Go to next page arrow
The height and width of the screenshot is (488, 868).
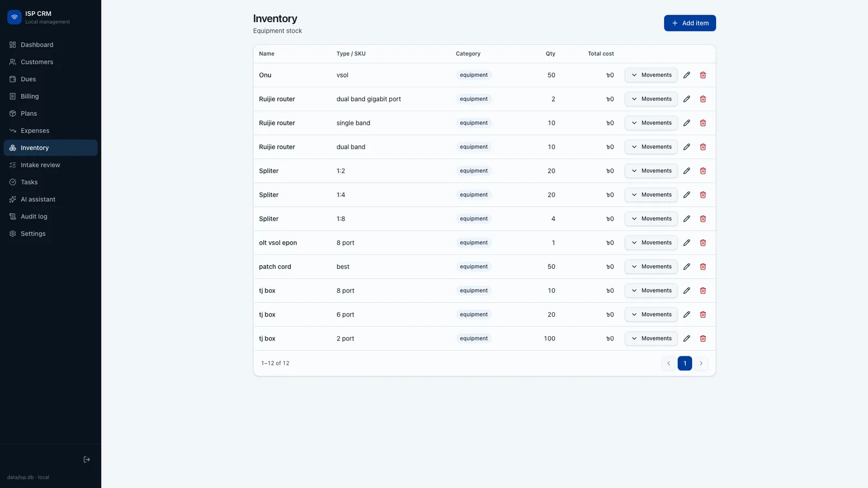point(701,363)
